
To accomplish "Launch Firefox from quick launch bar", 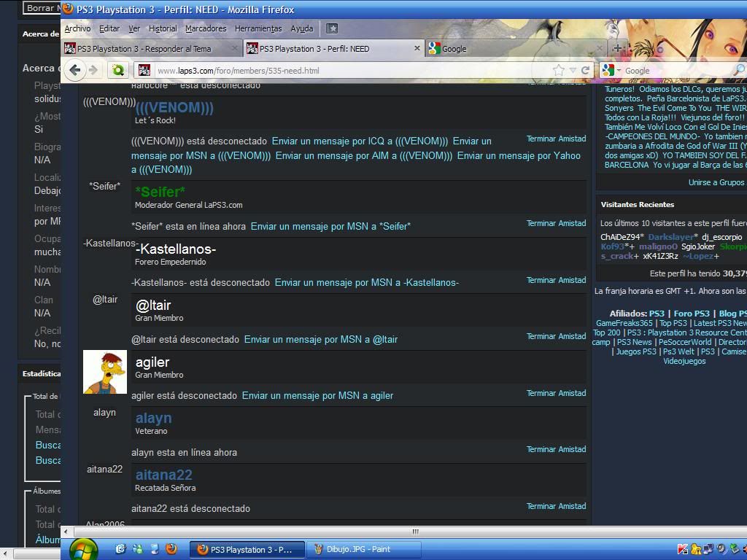I will (171, 549).
